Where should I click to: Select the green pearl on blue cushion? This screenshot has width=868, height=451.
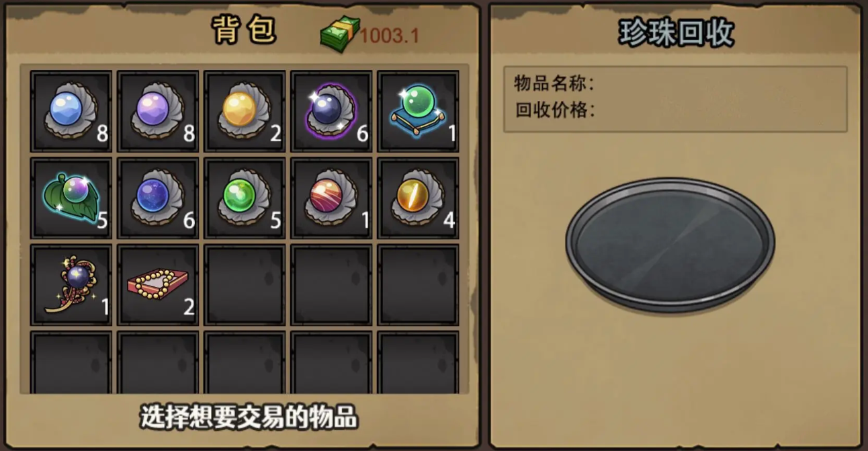(418, 112)
